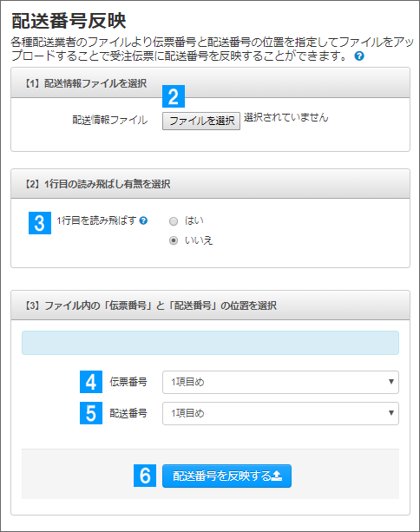Click the blue number 3 marker
Screen dimensions: 420x532
point(40,223)
